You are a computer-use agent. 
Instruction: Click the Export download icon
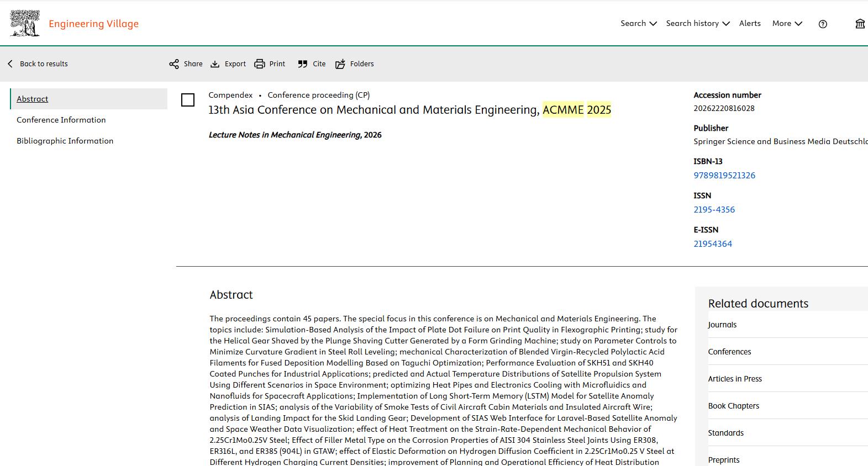215,64
